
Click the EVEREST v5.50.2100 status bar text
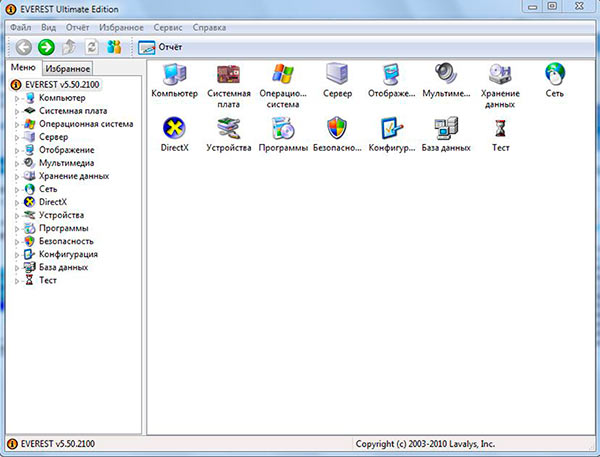pos(57,444)
